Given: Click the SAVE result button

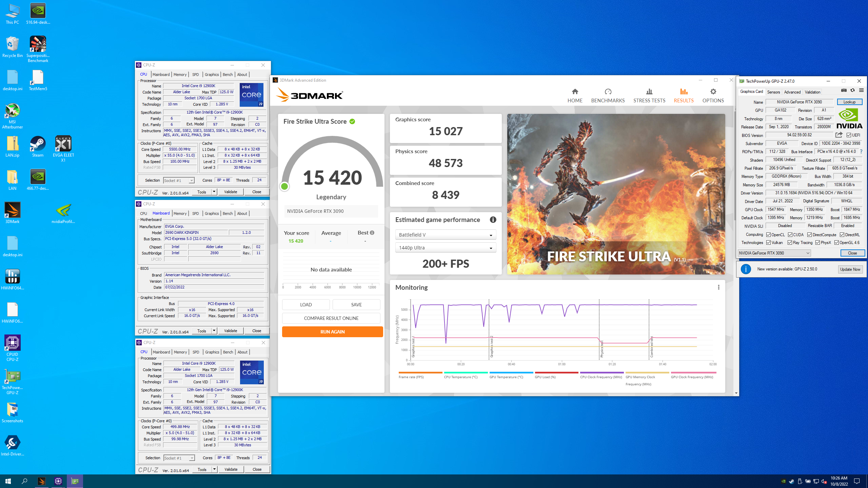Looking at the screenshot, I should coord(356,305).
